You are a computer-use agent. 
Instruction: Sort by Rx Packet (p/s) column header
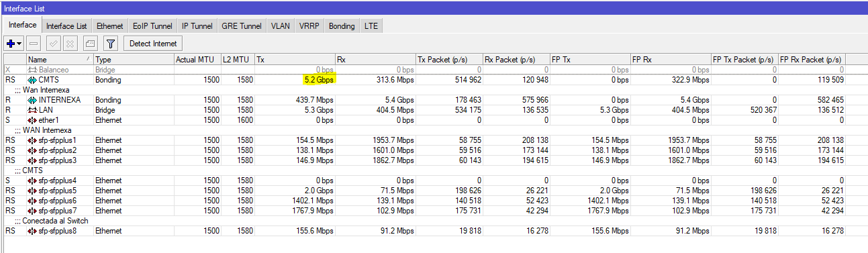click(516, 60)
